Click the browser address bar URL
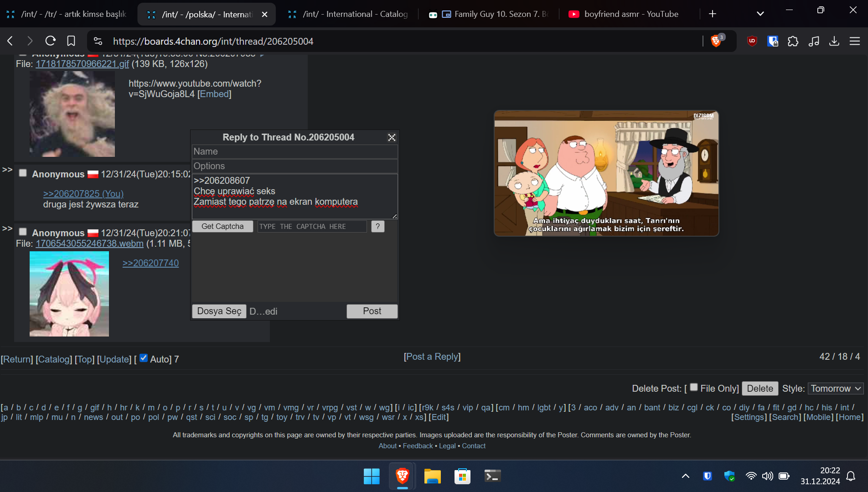Screen dimensions: 868x492 click(213, 41)
